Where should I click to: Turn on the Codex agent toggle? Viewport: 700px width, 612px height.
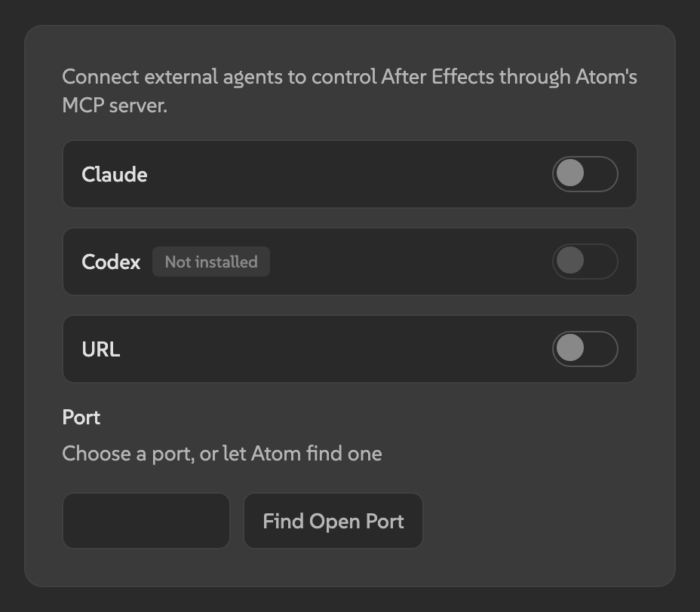click(585, 262)
